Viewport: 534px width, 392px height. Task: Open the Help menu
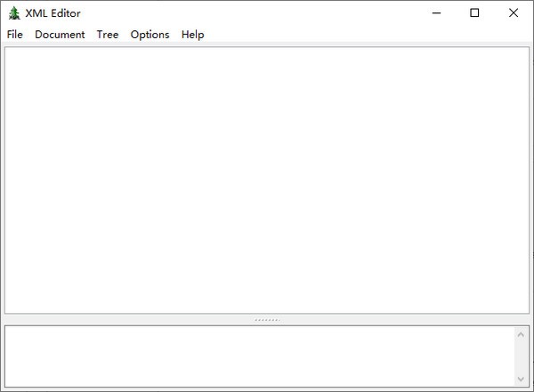pos(192,35)
